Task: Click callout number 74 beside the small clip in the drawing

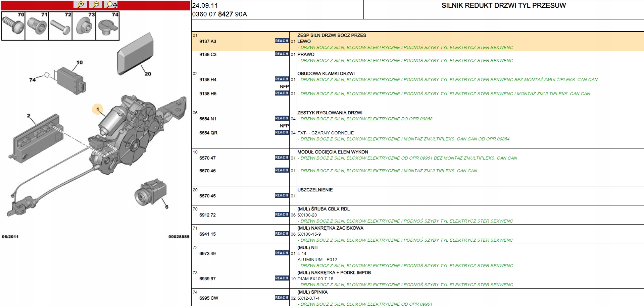Action: pos(32,79)
